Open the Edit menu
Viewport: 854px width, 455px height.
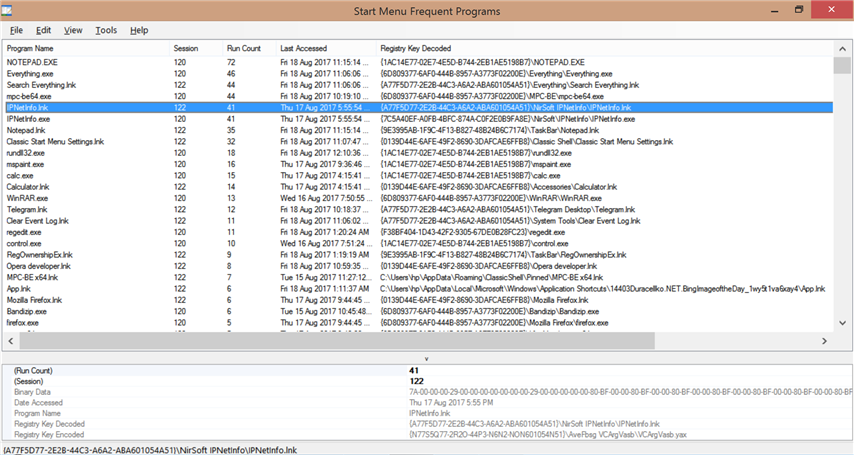(44, 31)
